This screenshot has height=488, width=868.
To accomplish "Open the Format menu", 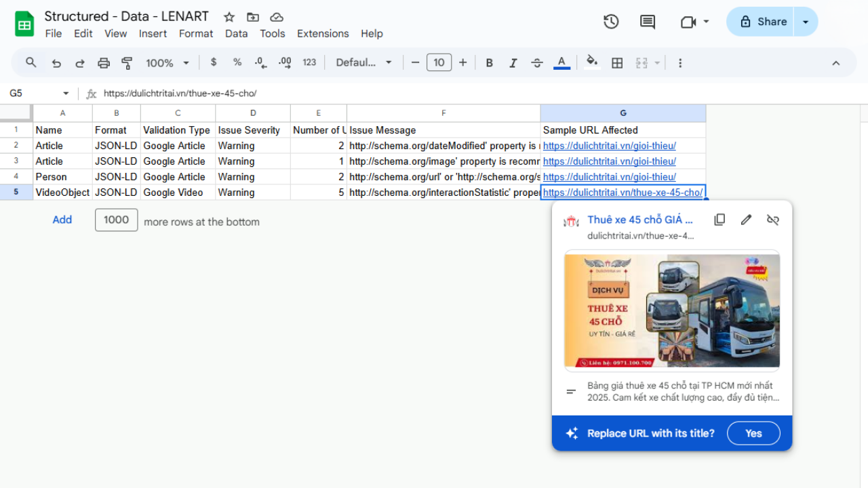I will (196, 33).
